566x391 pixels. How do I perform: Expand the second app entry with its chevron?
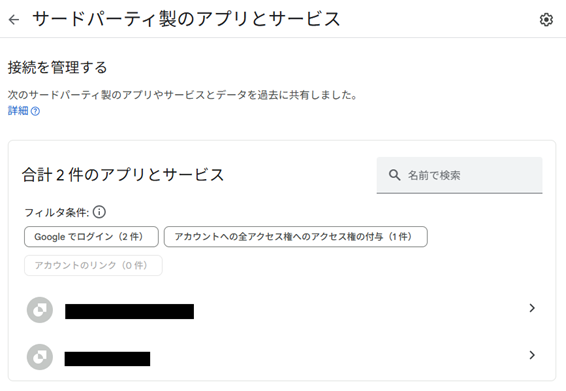pos(532,355)
